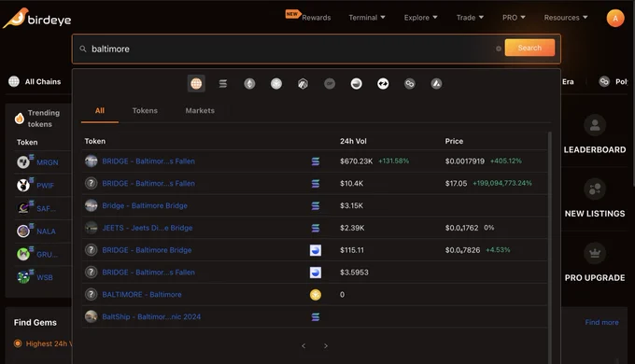Clear the search field with x icon

tap(499, 49)
